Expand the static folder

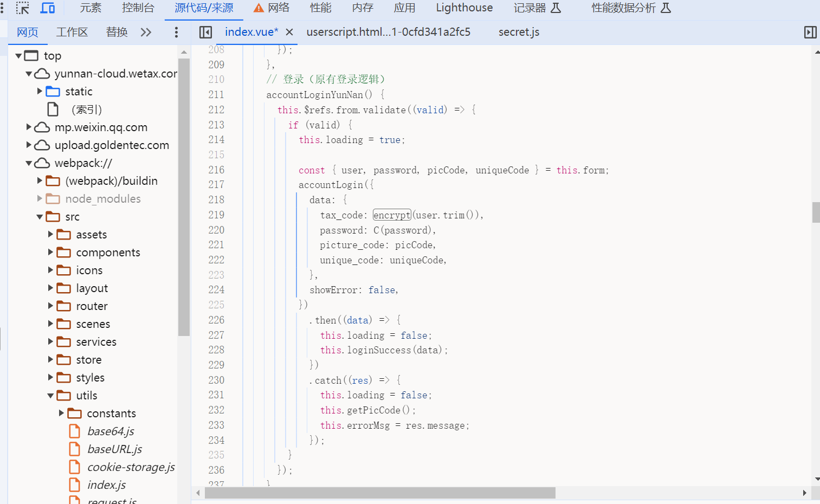tap(40, 92)
